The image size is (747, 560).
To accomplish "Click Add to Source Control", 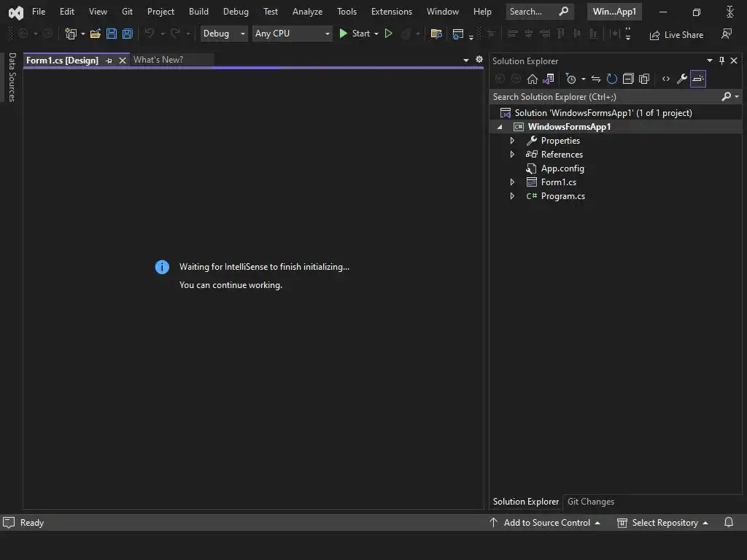I will (x=545, y=522).
